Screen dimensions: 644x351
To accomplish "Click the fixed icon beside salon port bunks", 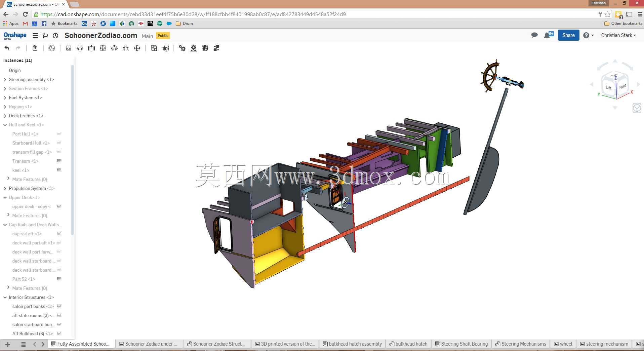I will (x=59, y=306).
